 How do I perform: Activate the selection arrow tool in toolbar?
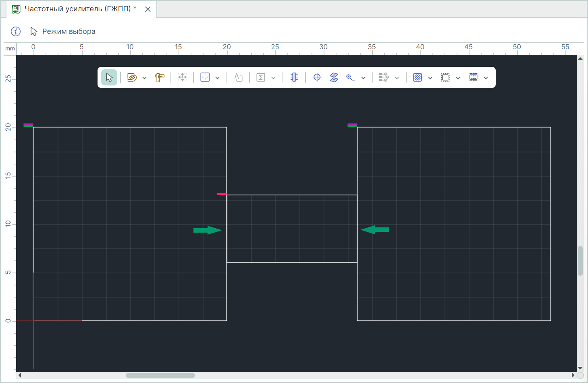(109, 77)
